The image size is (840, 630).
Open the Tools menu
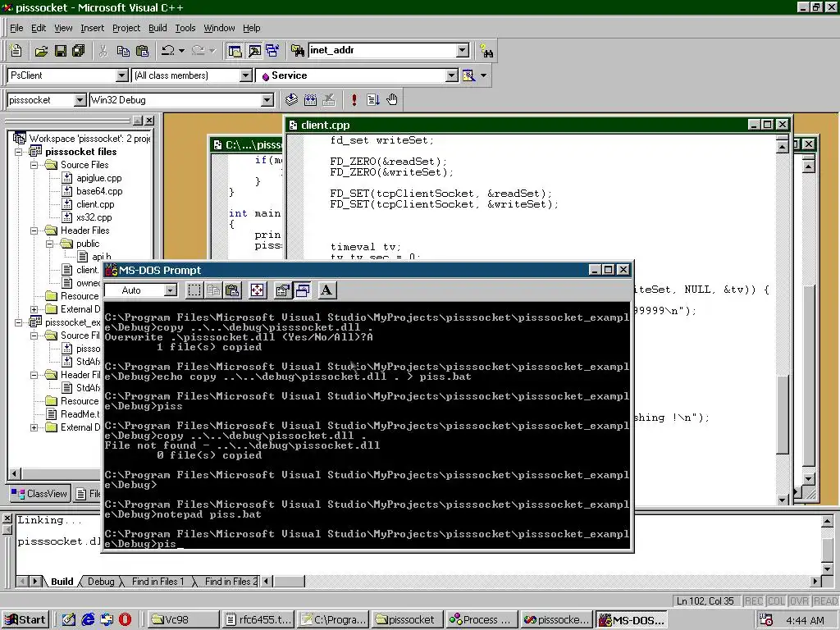click(185, 28)
